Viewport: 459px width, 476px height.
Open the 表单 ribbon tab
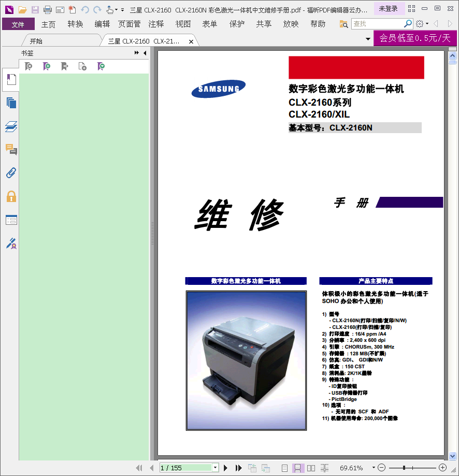(x=210, y=24)
